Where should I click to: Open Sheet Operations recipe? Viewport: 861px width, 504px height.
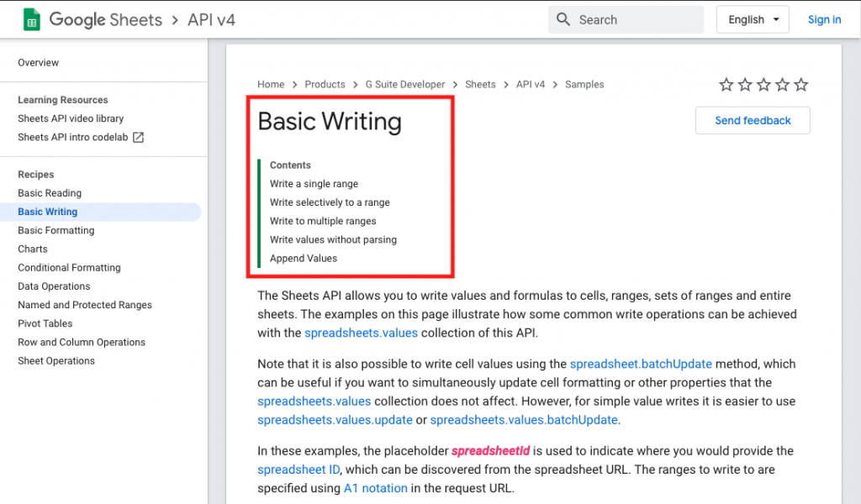[56, 361]
